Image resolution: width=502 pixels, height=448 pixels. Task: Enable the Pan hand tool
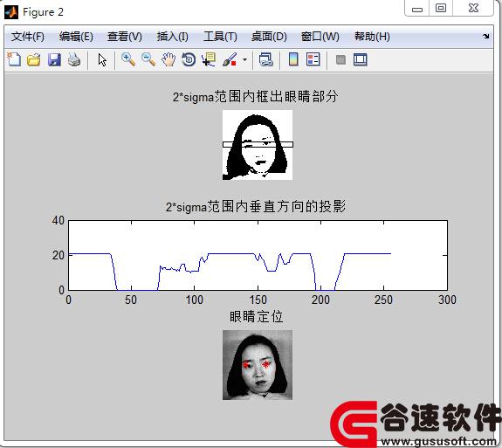click(x=168, y=59)
